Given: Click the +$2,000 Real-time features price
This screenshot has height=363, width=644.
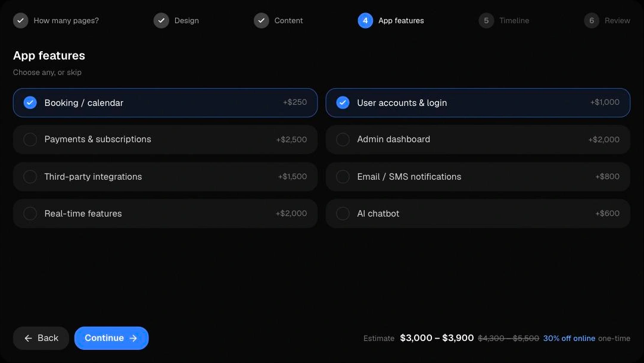Looking at the screenshot, I should [291, 213].
